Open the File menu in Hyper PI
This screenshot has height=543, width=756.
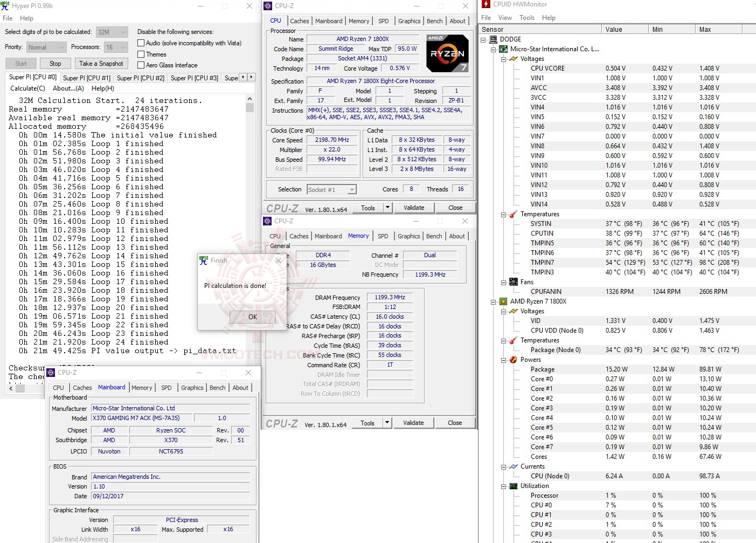[8, 18]
